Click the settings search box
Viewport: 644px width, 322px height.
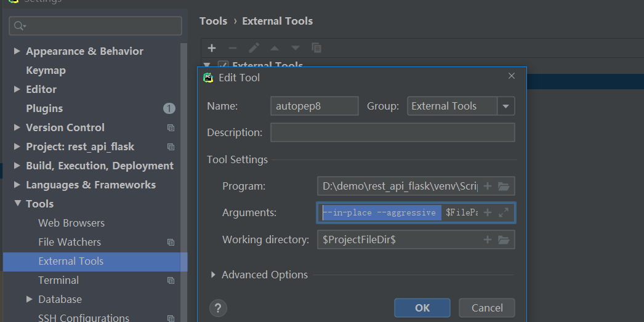[95, 26]
